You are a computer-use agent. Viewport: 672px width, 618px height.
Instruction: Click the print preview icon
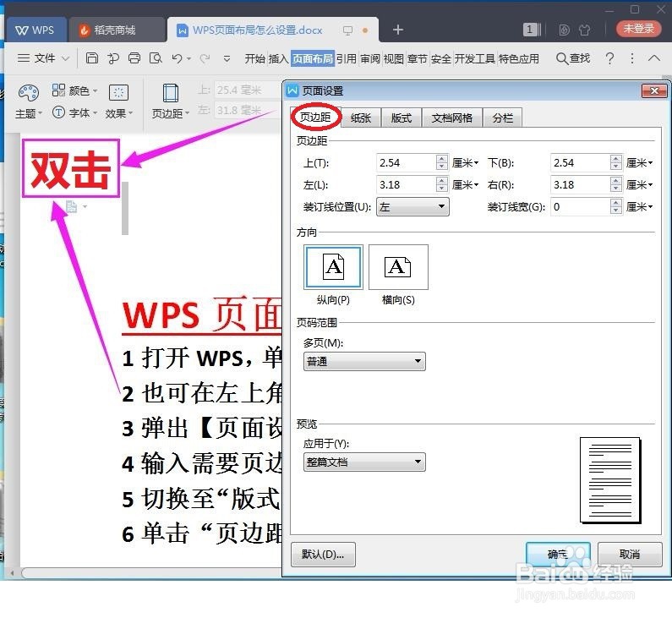pos(156,57)
